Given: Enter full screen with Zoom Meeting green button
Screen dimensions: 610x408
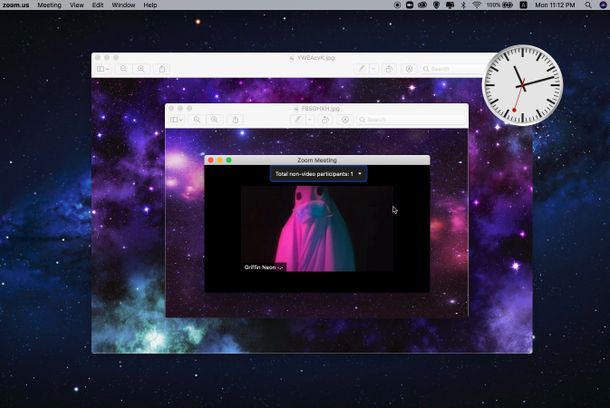Looking at the screenshot, I should pos(229,160).
